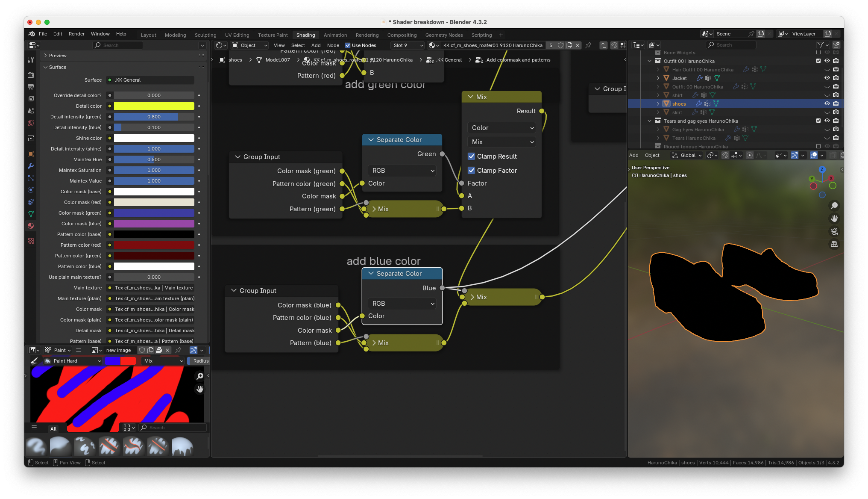The height and width of the screenshot is (499, 868).
Task: Open the Render properties camera tab
Action: (31, 75)
